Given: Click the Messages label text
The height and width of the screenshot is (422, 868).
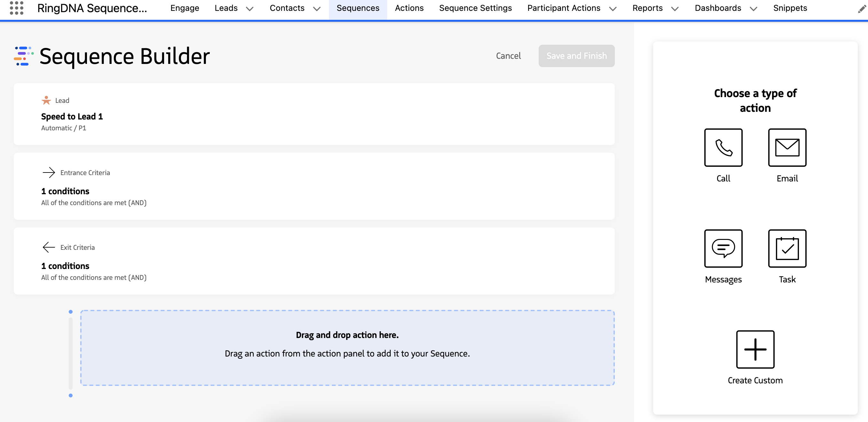Looking at the screenshot, I should 723,279.
